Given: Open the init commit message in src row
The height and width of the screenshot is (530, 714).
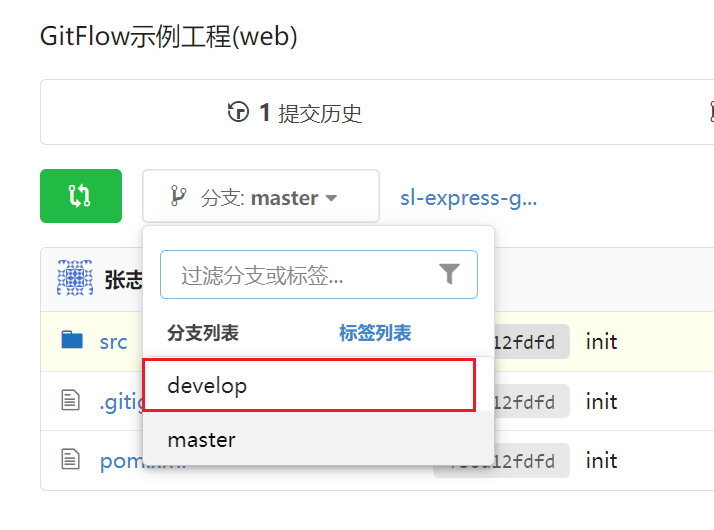Looking at the screenshot, I should pos(601,342).
